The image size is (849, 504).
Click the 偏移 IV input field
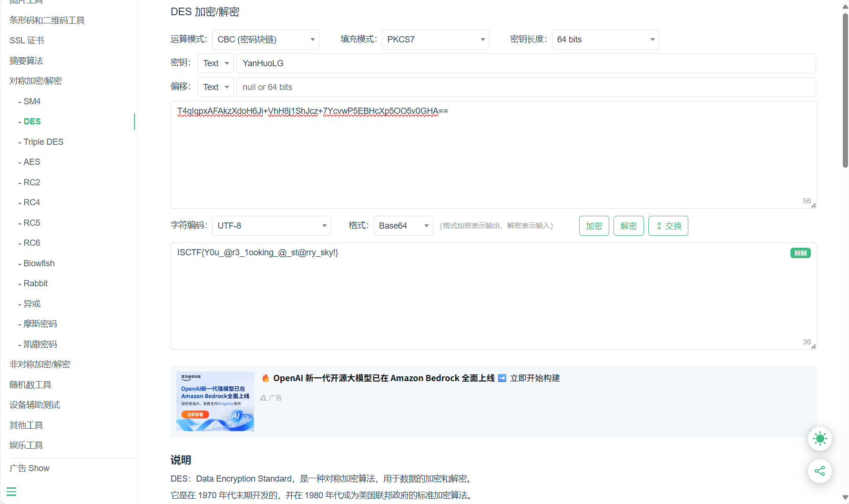click(x=525, y=87)
